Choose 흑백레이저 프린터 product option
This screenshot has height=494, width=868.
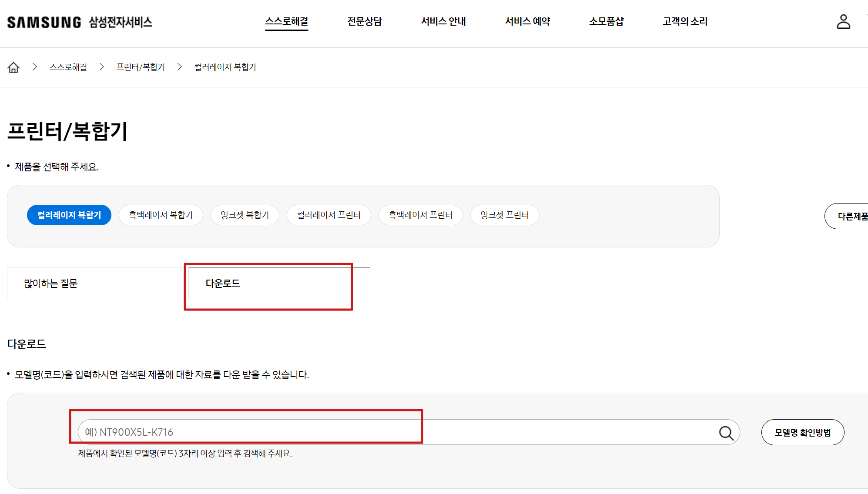[x=420, y=215]
